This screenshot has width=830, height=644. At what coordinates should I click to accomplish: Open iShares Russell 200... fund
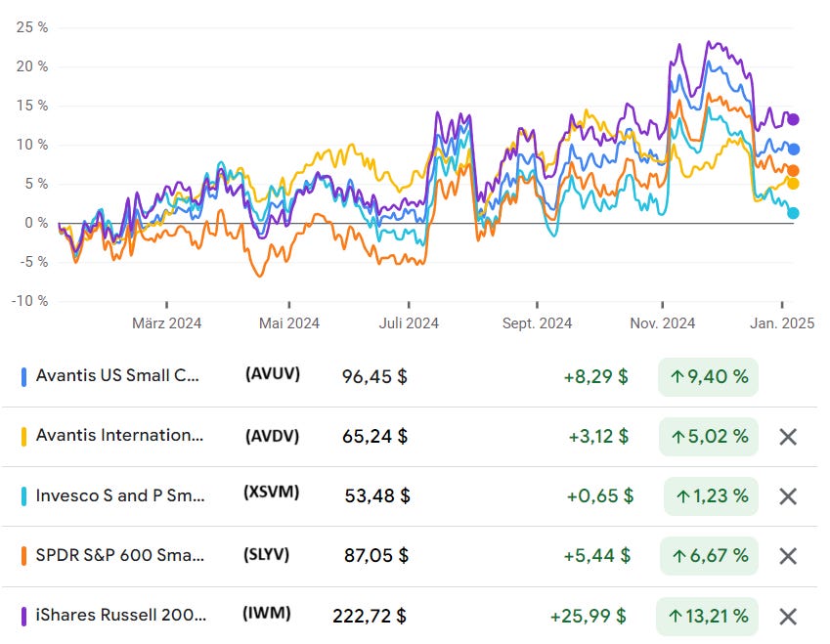121,615
